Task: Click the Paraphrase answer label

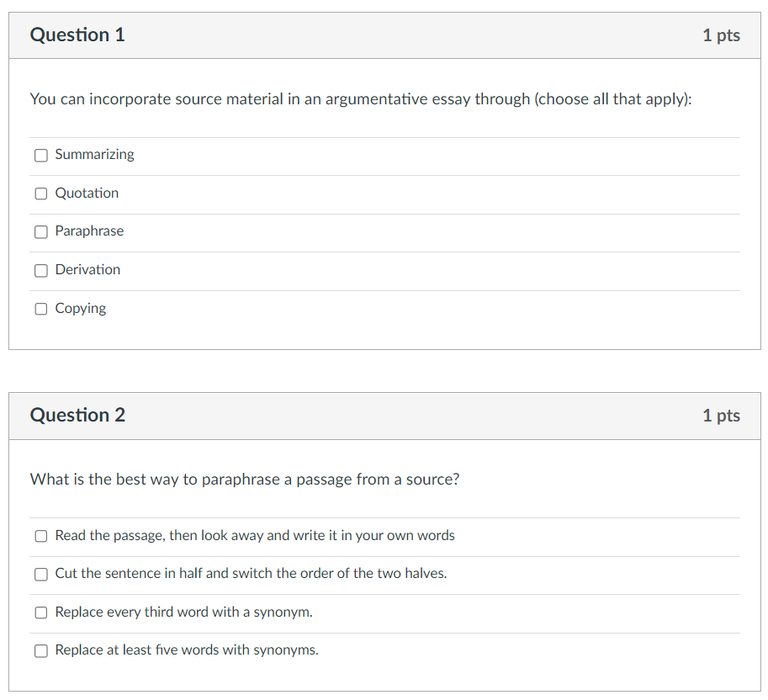Action: [x=89, y=231]
